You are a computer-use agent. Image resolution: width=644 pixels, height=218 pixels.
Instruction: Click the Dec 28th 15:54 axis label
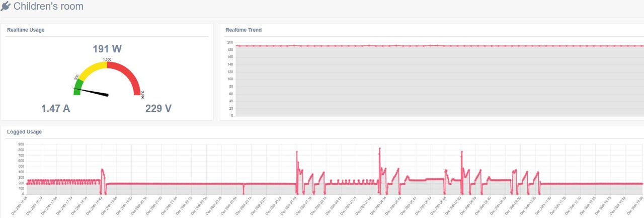(x=20, y=207)
